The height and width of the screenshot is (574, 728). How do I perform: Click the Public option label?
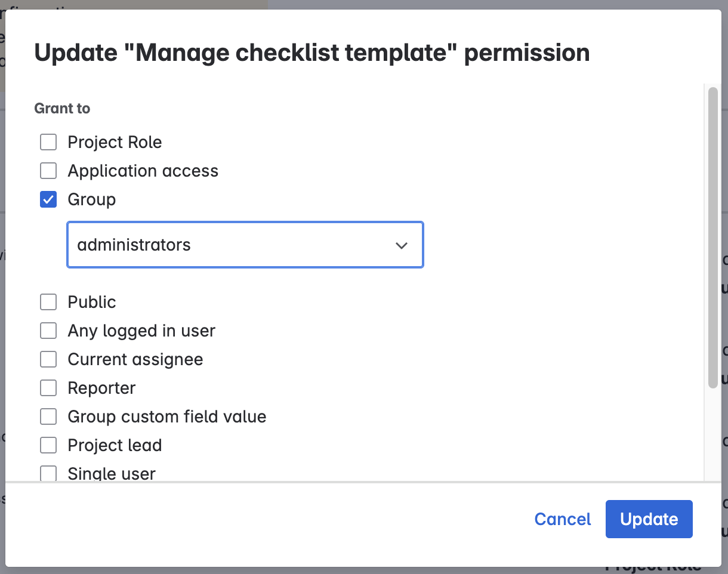pos(92,302)
